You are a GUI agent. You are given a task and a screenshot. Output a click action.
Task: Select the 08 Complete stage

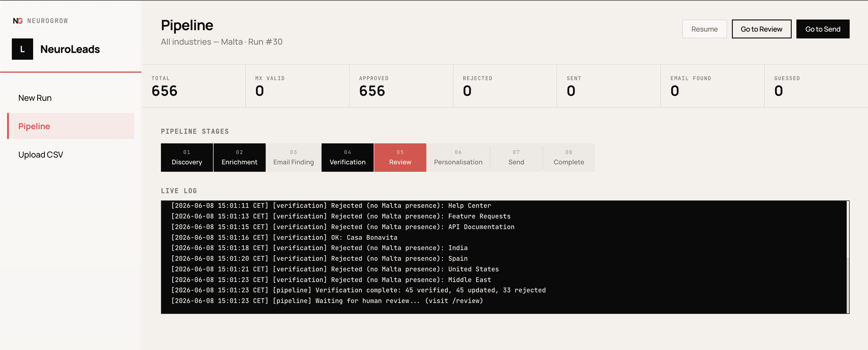569,158
